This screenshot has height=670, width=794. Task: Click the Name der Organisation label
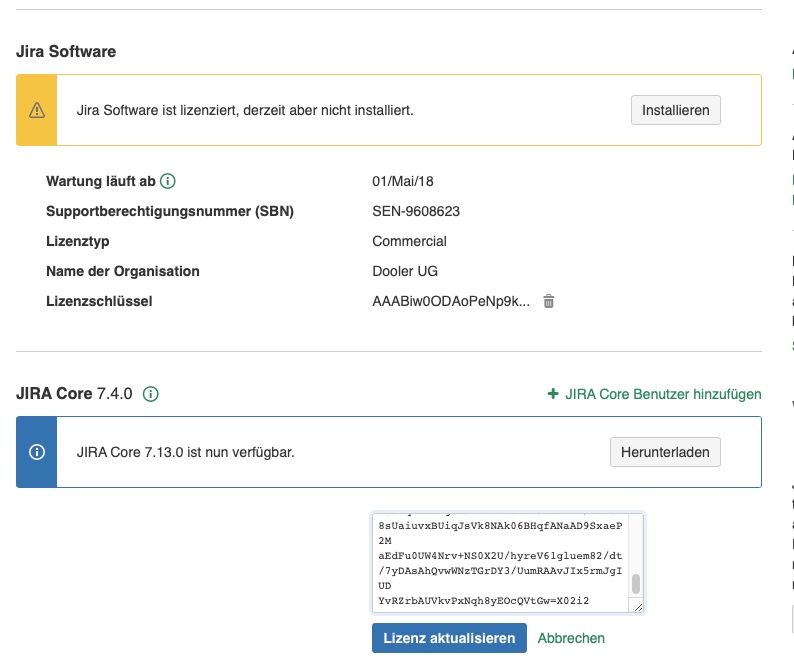[123, 271]
